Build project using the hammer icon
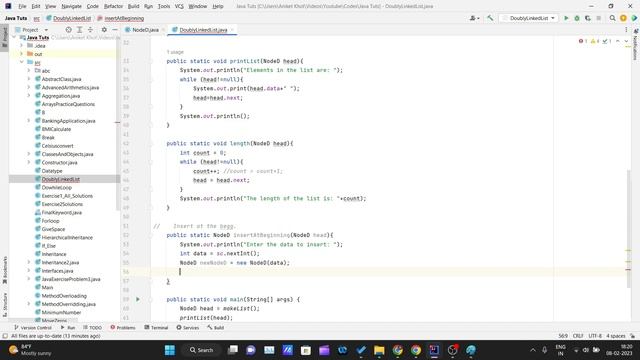This screenshot has width=640, height=360. tap(490, 18)
